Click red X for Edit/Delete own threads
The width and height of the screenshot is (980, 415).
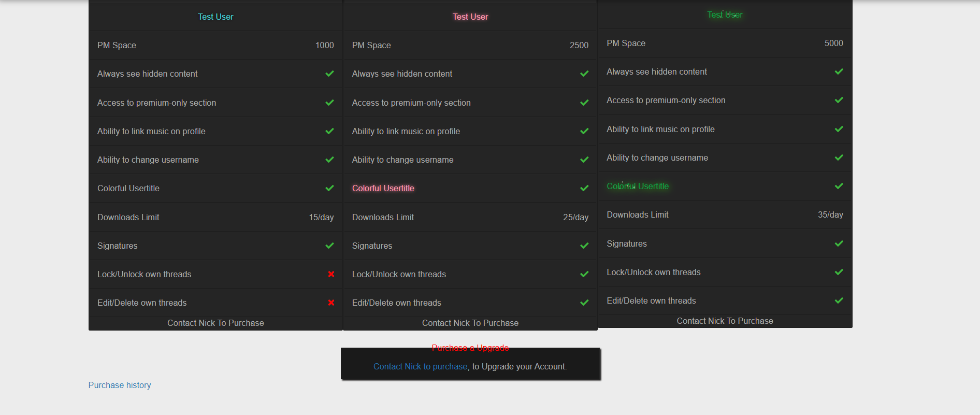pos(331,303)
